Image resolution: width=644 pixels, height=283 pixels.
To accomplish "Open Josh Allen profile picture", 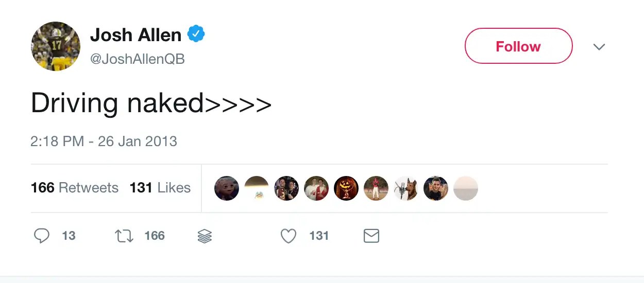I will tap(56, 46).
